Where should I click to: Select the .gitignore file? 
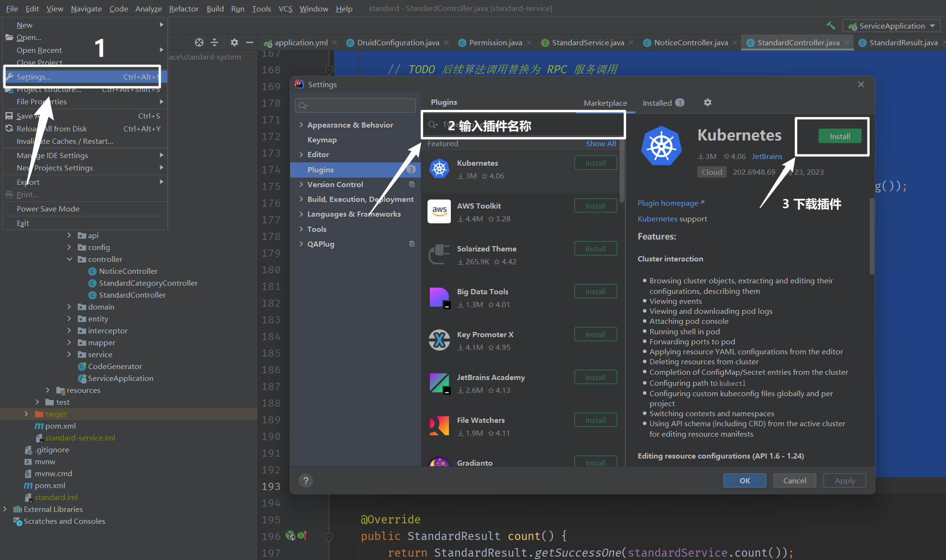(52, 450)
